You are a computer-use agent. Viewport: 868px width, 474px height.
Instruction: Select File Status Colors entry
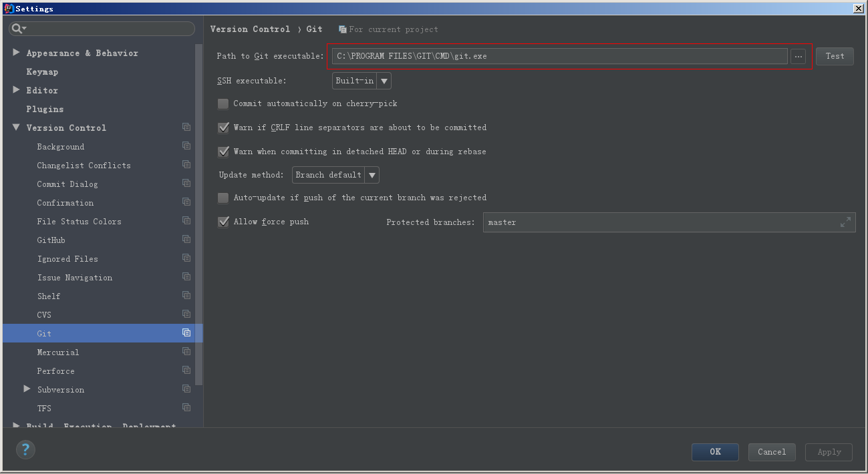coord(79,221)
